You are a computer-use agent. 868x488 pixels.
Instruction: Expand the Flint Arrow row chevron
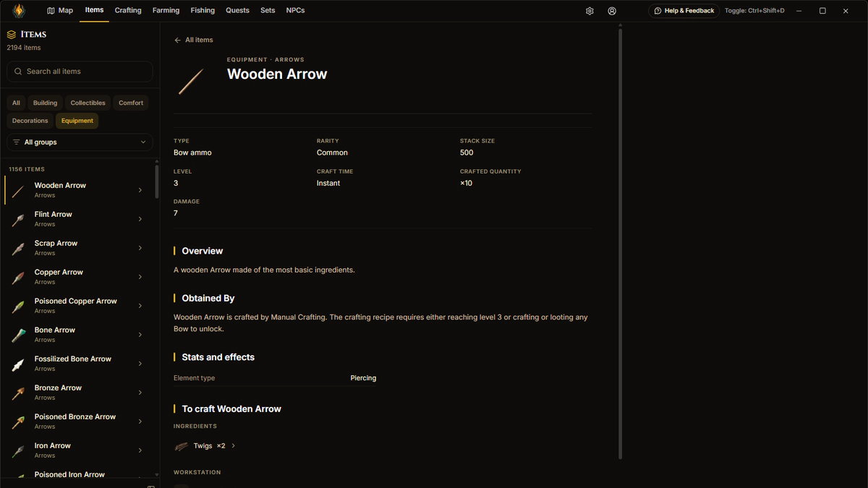click(140, 219)
